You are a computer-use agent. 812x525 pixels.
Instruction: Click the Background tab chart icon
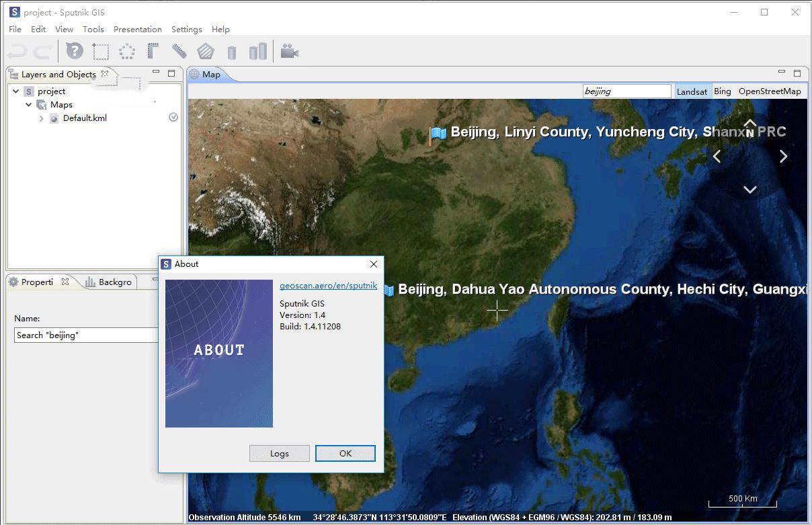tap(91, 282)
